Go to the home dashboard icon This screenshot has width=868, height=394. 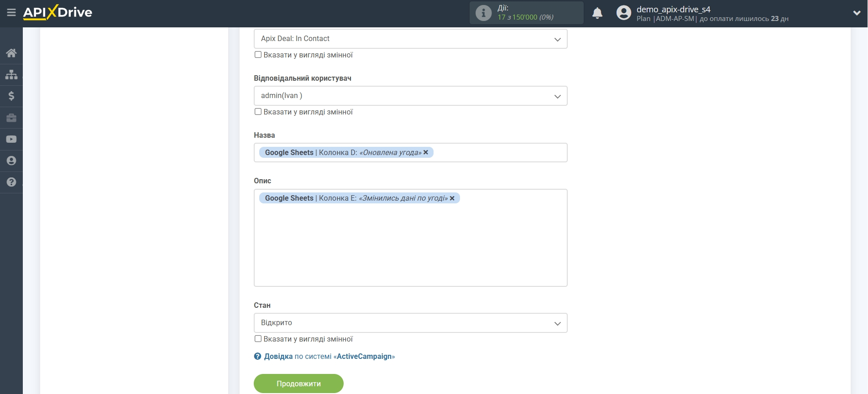(x=11, y=53)
